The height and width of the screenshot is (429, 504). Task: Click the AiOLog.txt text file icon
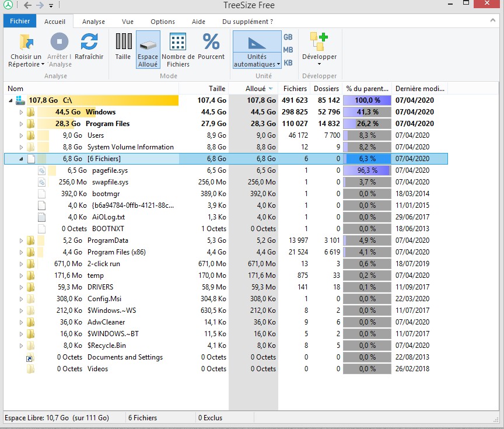(x=42, y=217)
